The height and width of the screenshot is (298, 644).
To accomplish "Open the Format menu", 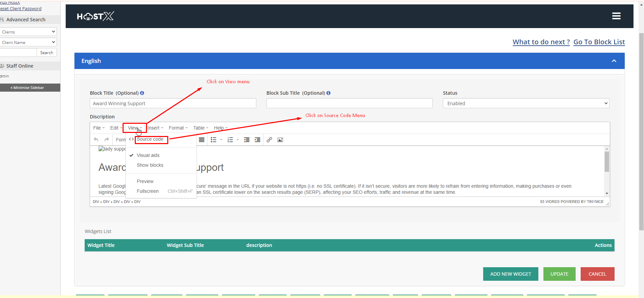I will coord(178,128).
